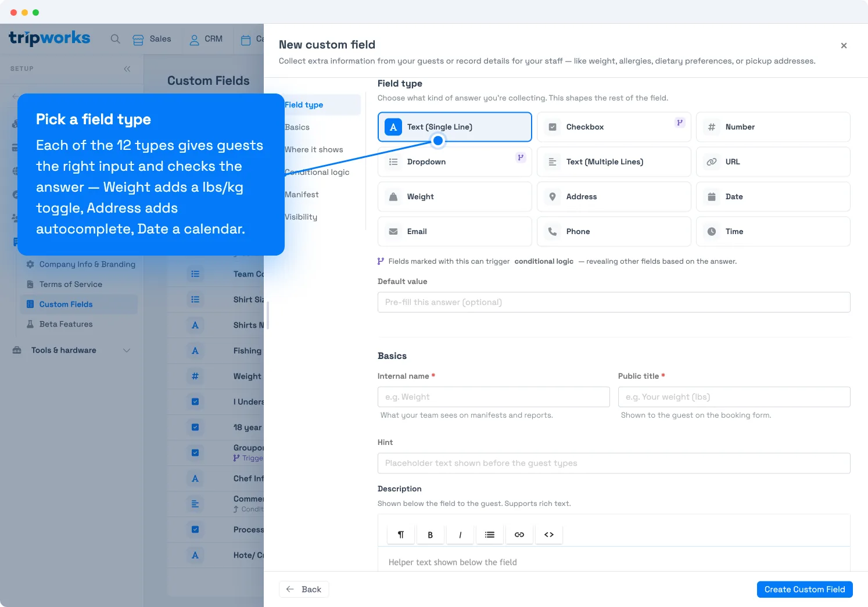Click the Shirts N row text icon
The image size is (868, 607).
click(x=195, y=325)
